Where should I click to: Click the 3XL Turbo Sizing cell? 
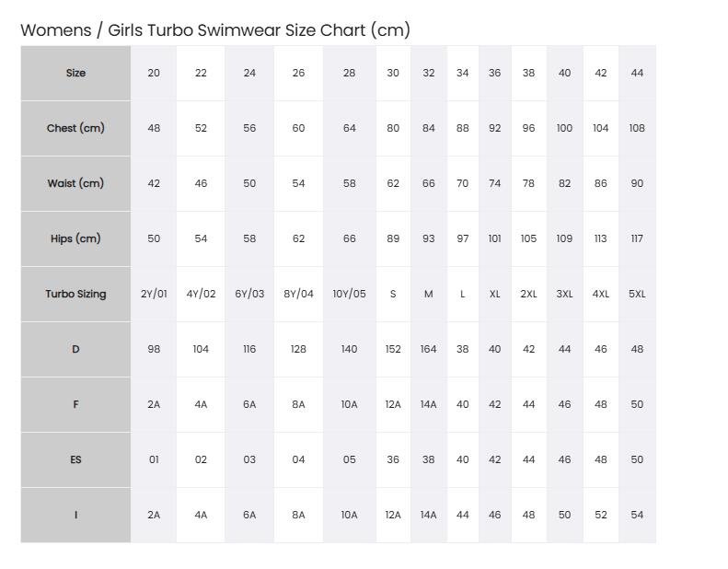[x=564, y=294]
